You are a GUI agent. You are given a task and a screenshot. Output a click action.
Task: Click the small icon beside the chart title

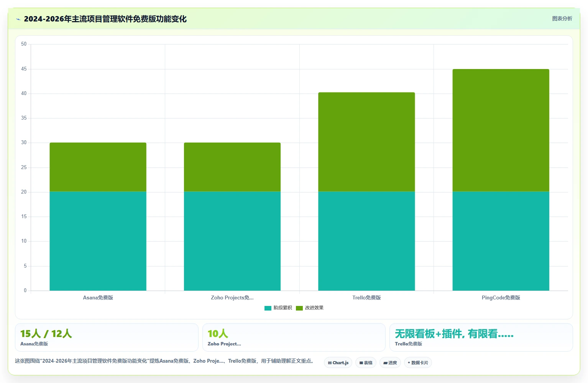(18, 19)
